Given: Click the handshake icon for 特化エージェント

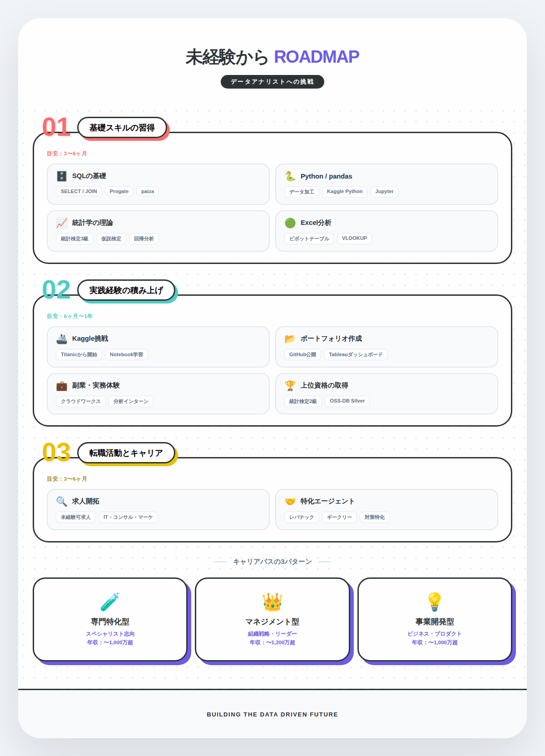Looking at the screenshot, I should click(x=290, y=502).
